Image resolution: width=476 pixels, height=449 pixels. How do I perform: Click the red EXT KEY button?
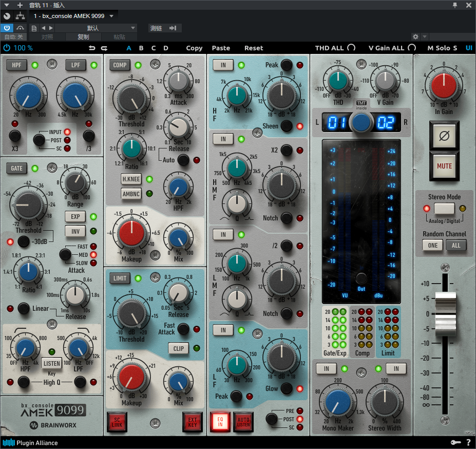point(193,422)
